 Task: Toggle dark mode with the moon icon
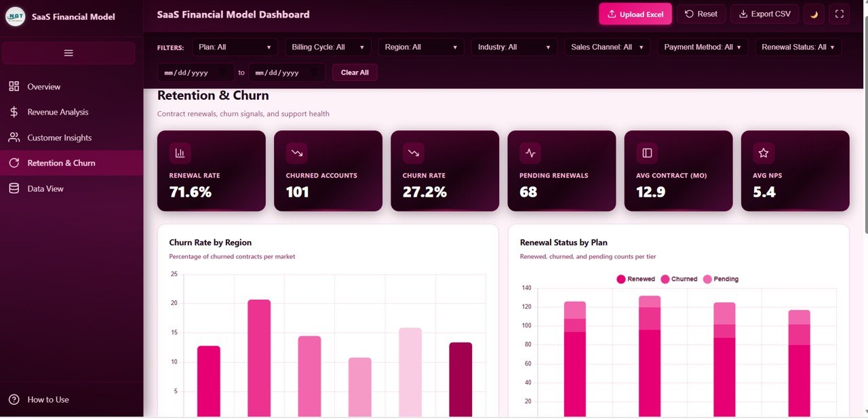coord(813,14)
